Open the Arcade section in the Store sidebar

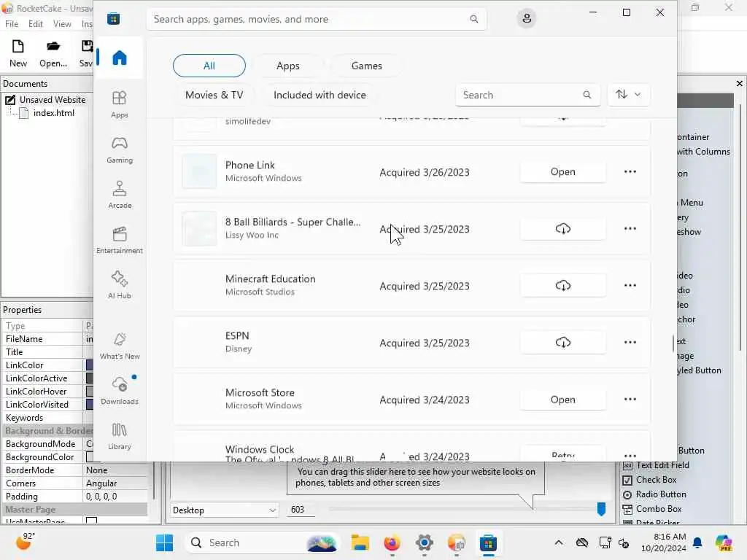120,194
